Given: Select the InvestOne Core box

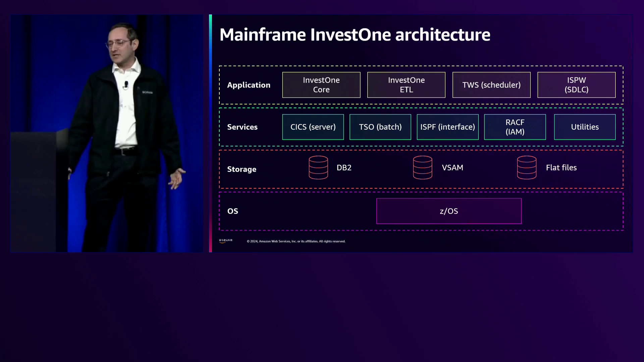Looking at the screenshot, I should (x=321, y=85).
